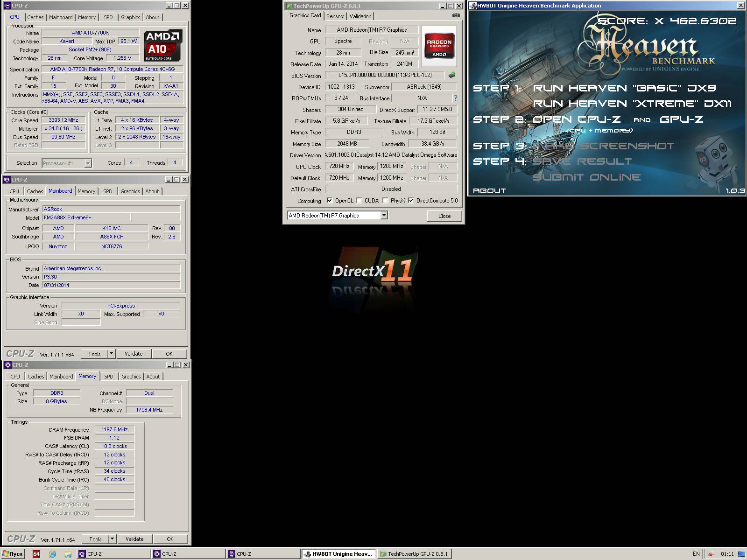Expand Tools arrow in Mainboard CPU-Z window
Screen dimensions: 747x560
pos(111,354)
